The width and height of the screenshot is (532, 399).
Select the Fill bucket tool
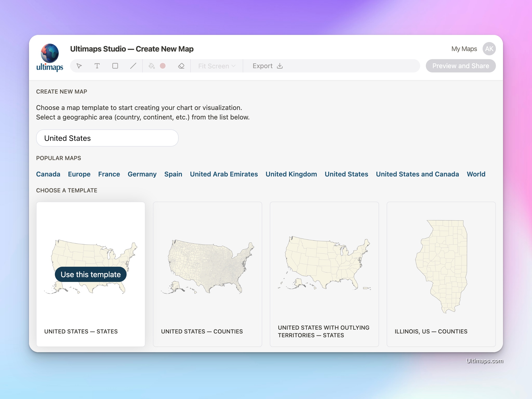pos(151,66)
